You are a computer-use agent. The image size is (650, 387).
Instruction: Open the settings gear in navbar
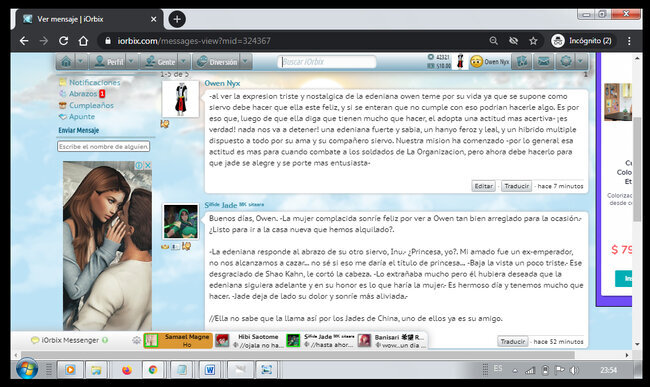pyautogui.click(x=566, y=62)
